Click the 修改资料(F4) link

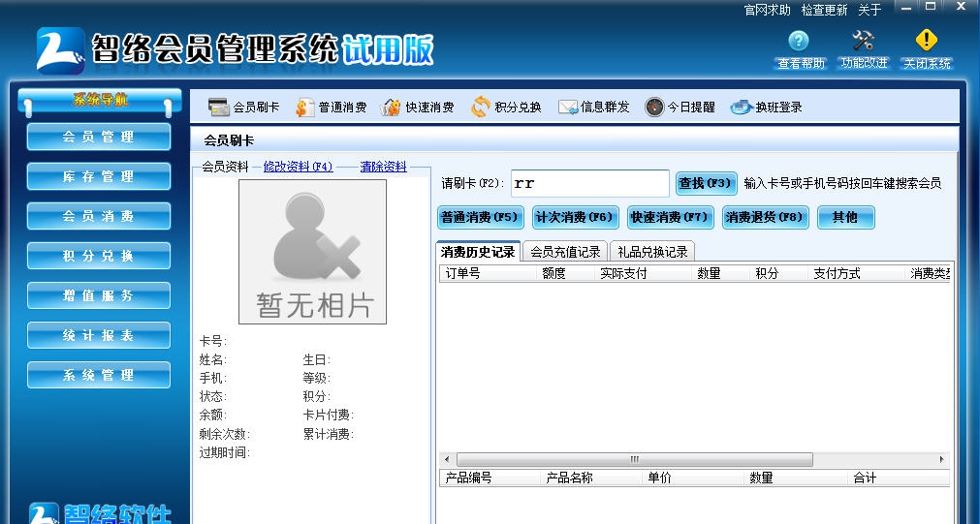pos(299,167)
